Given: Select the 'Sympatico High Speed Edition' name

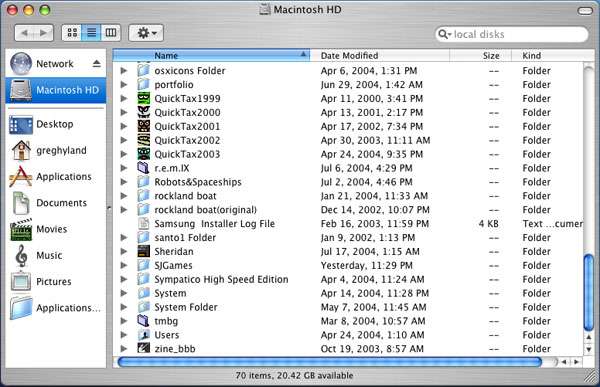Looking at the screenshot, I should click(221, 279).
